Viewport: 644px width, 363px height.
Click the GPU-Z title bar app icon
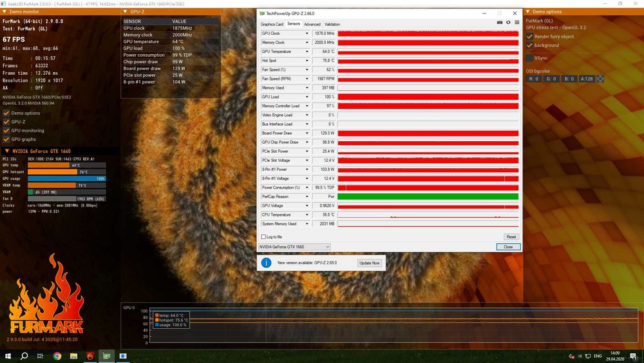click(x=262, y=13)
